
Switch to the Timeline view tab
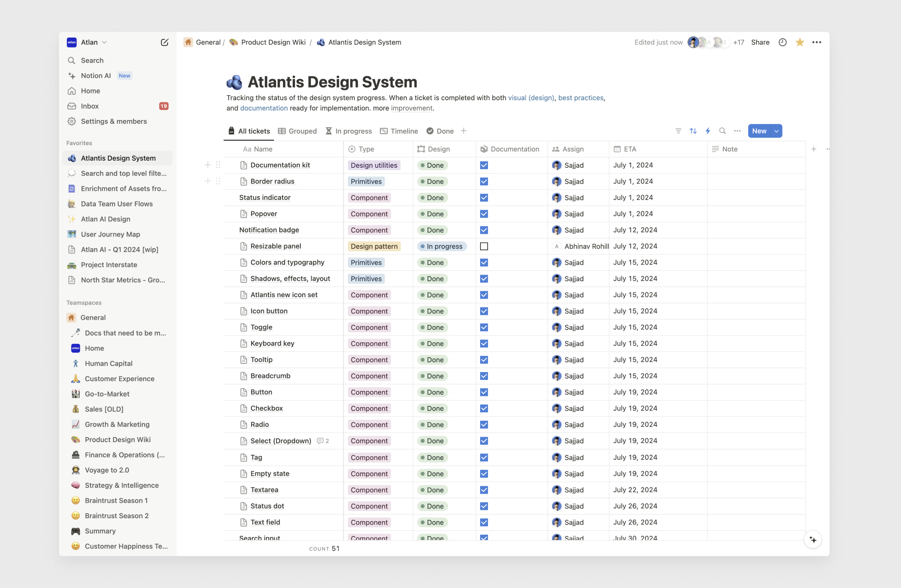399,131
